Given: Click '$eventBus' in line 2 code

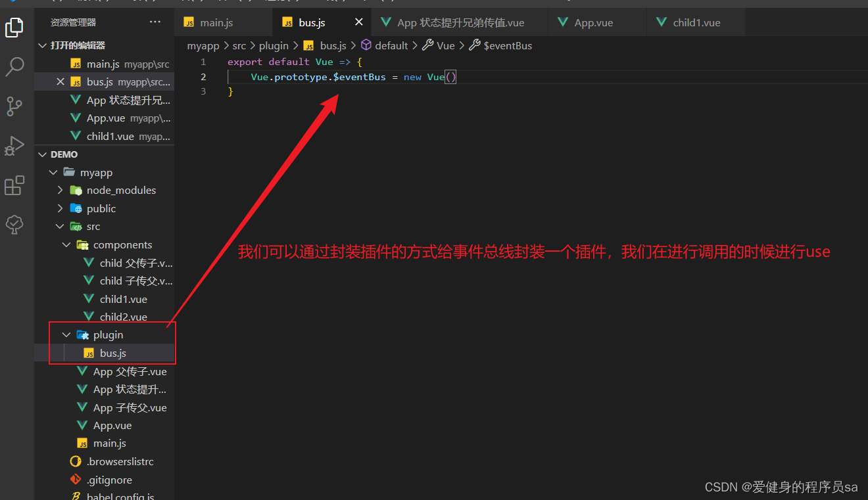Looking at the screenshot, I should click(x=360, y=77).
